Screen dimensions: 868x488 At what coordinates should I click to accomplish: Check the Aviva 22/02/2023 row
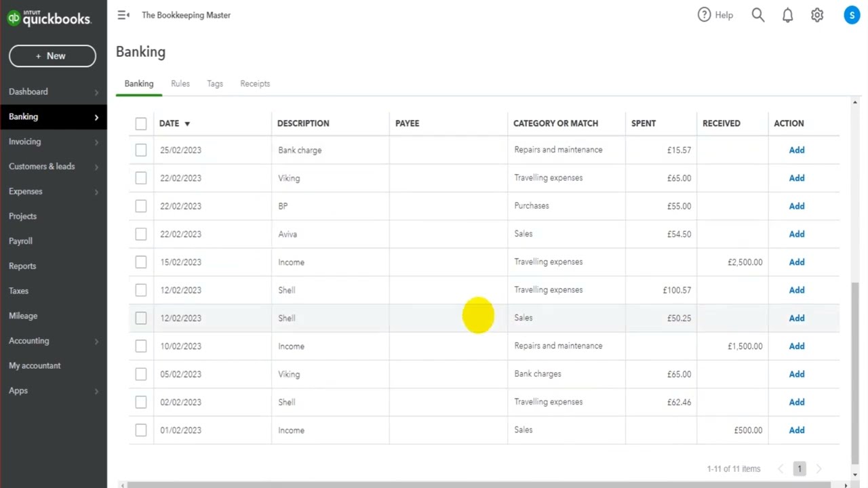[x=140, y=234]
